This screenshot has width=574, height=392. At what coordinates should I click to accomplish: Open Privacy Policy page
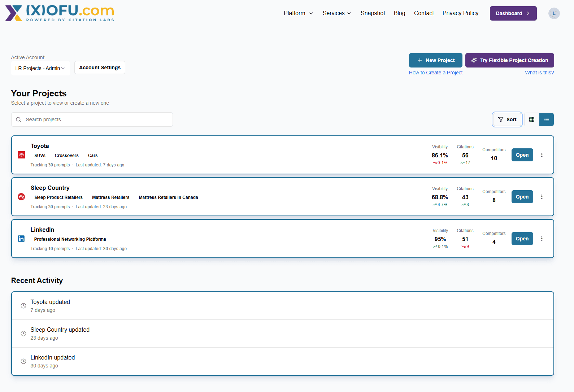pos(460,13)
